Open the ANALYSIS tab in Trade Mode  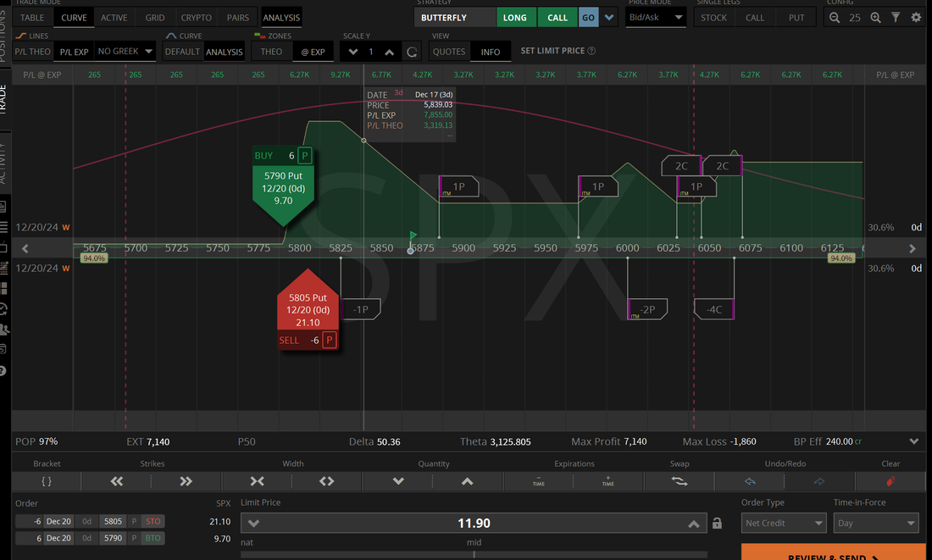(281, 18)
